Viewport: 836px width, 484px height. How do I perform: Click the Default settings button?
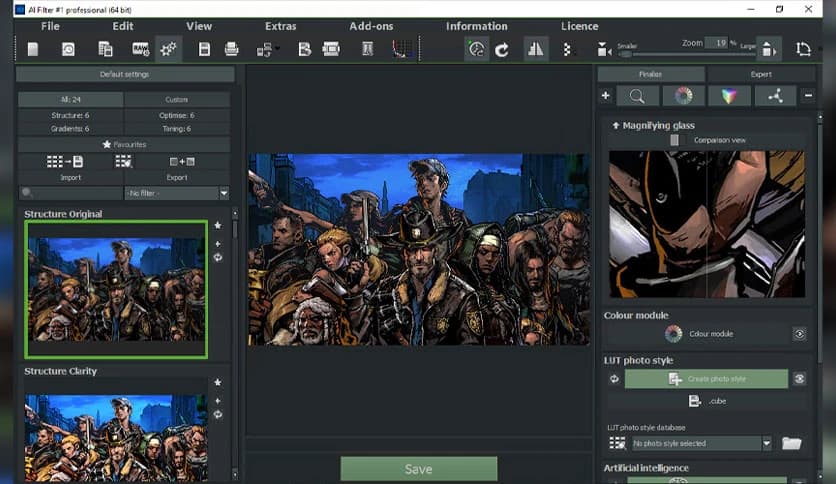click(125, 75)
